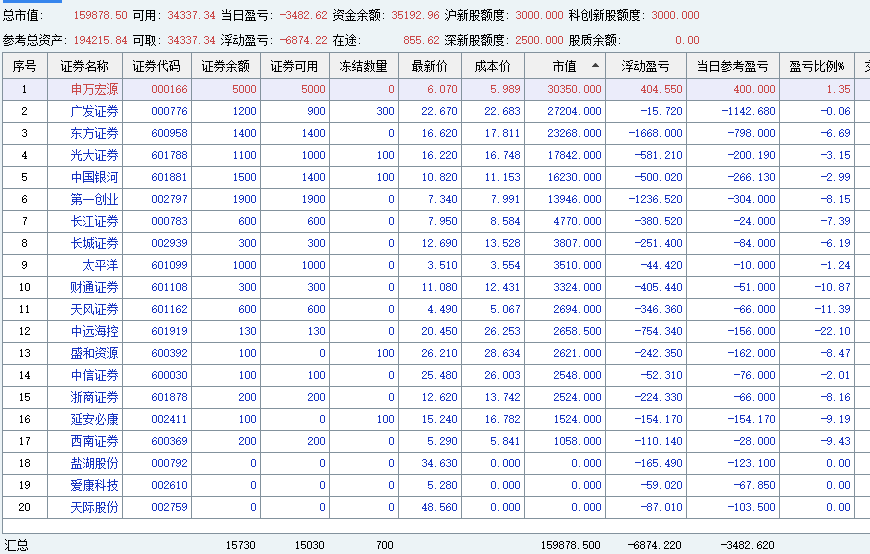Screen dimensions: 870x554
Task: Click the 序号 column header
Action: pyautogui.click(x=25, y=66)
